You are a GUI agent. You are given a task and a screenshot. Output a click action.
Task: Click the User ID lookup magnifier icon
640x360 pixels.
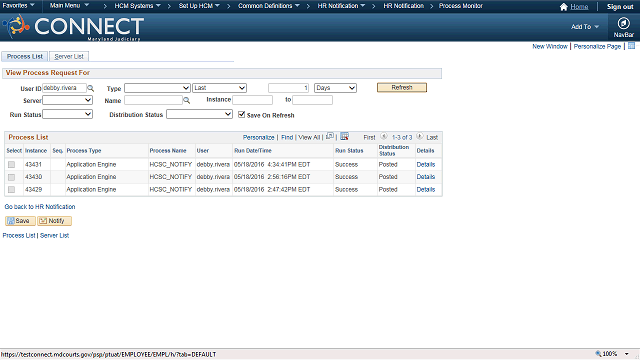point(91,88)
